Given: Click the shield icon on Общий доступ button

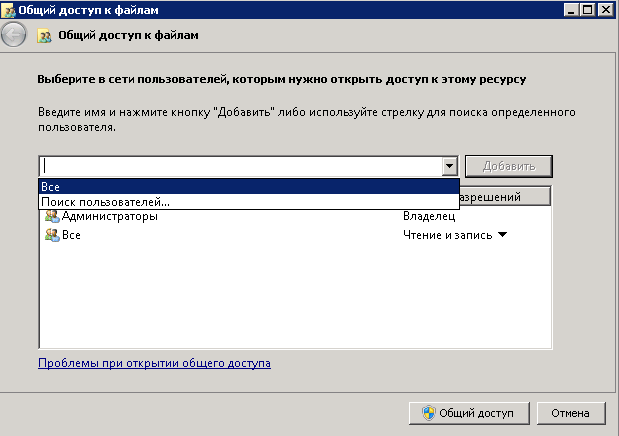Looking at the screenshot, I should point(429,413).
